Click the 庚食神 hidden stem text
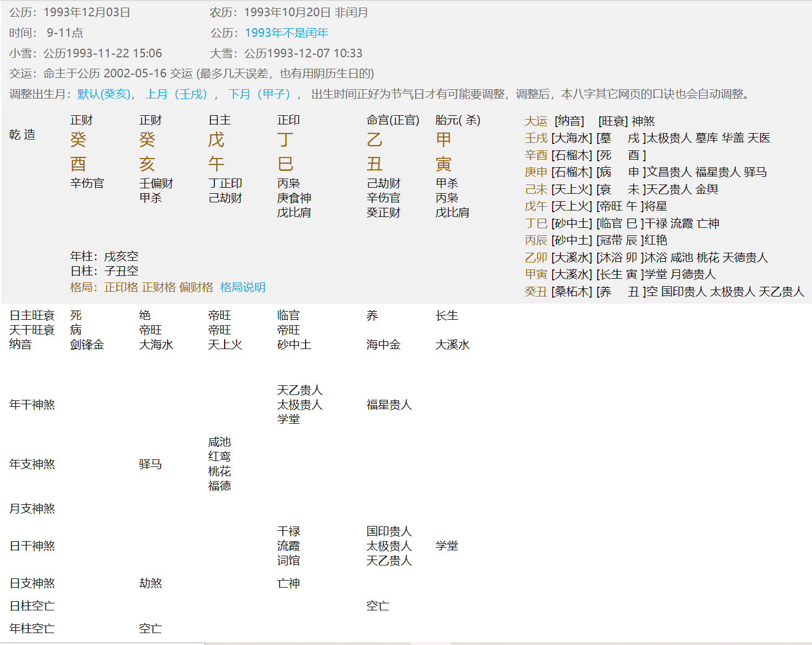This screenshot has width=812, height=645. [294, 198]
